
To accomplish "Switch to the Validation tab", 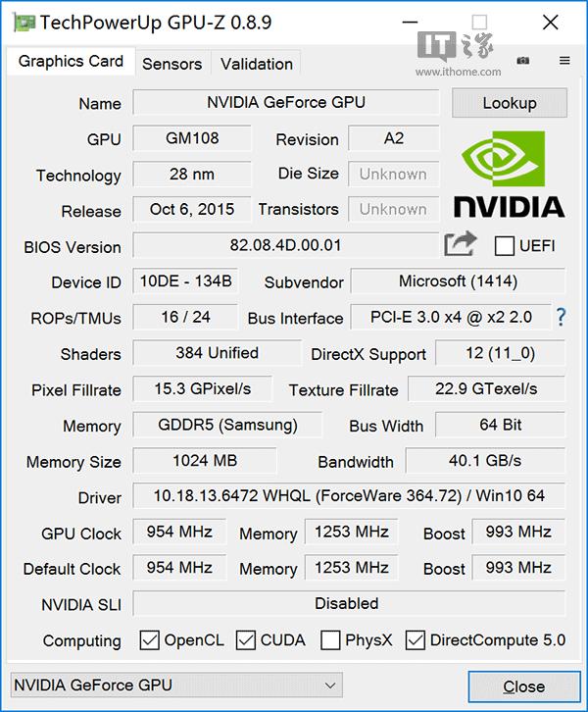I will pos(257,64).
